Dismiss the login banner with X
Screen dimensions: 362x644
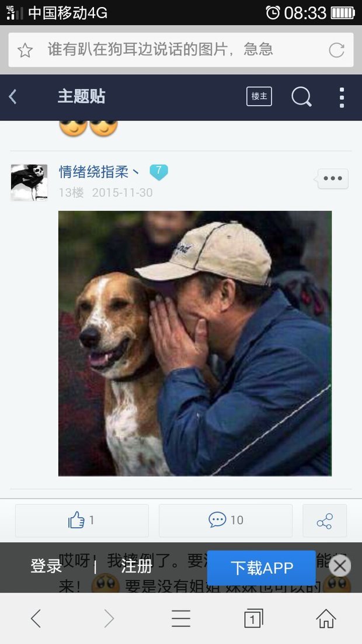340,566
